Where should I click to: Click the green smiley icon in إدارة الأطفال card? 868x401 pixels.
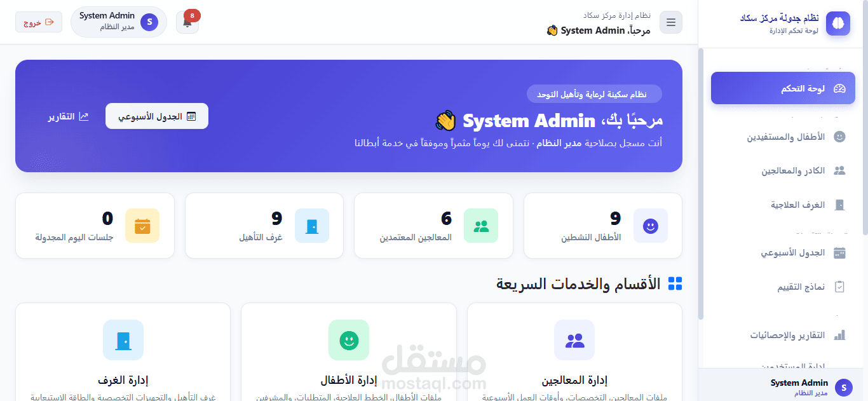point(349,340)
